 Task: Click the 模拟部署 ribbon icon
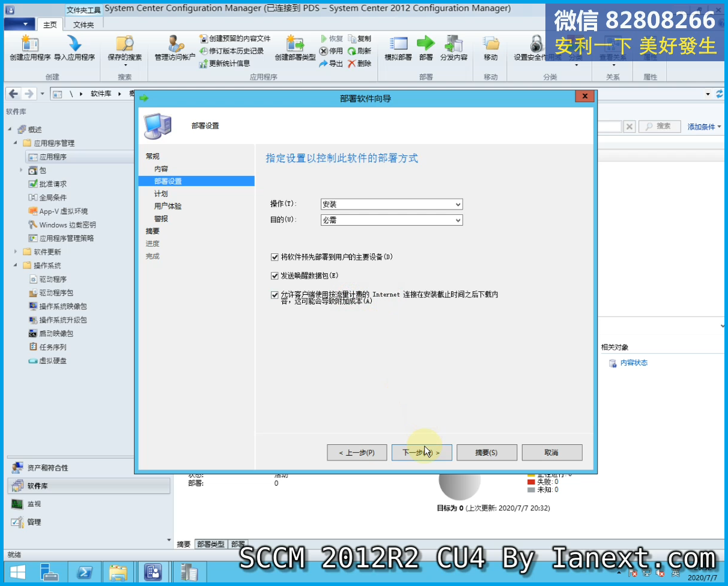coord(398,48)
